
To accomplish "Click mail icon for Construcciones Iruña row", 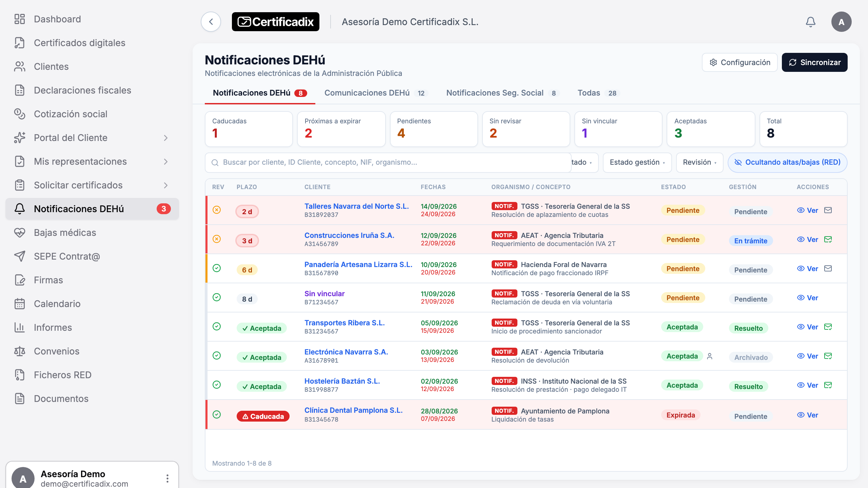I will [x=828, y=239].
